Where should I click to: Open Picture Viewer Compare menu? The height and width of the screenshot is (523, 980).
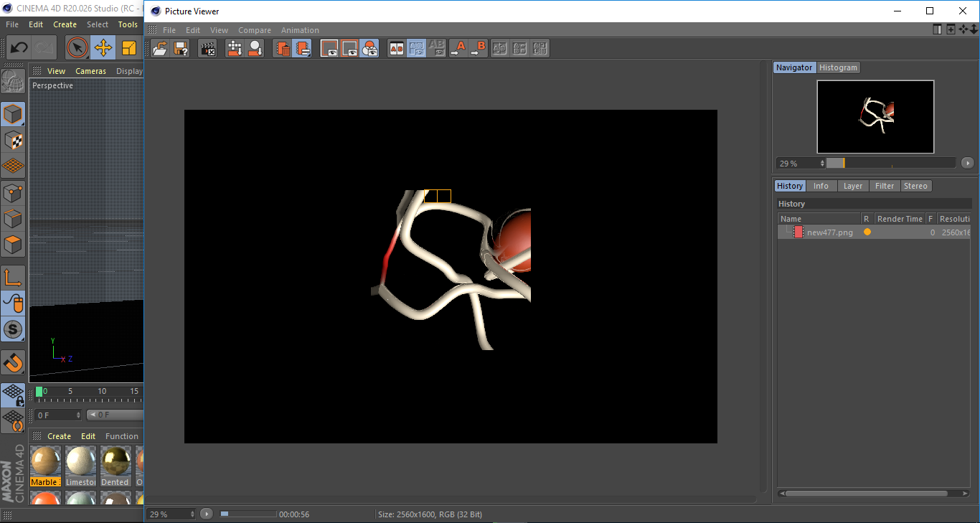click(255, 30)
